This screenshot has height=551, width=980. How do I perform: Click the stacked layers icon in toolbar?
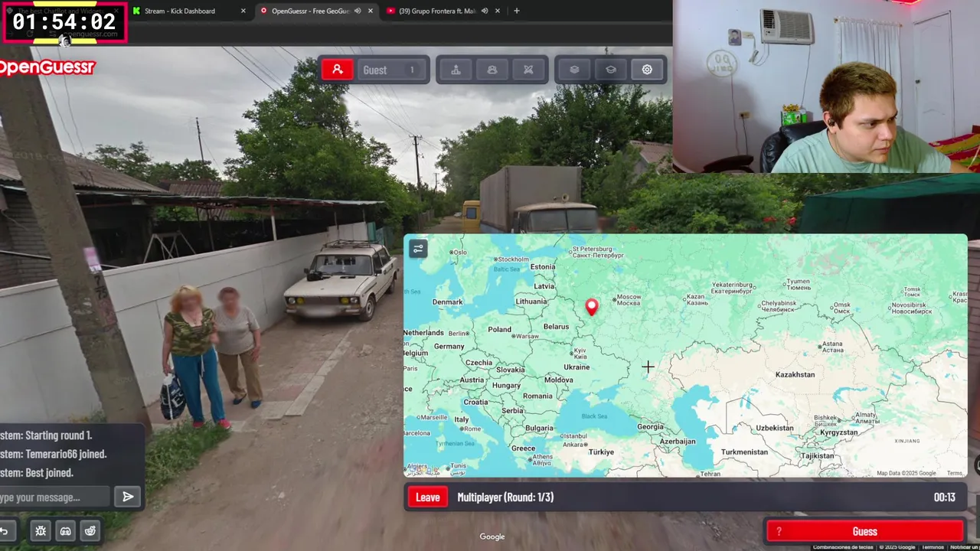pyautogui.click(x=574, y=70)
